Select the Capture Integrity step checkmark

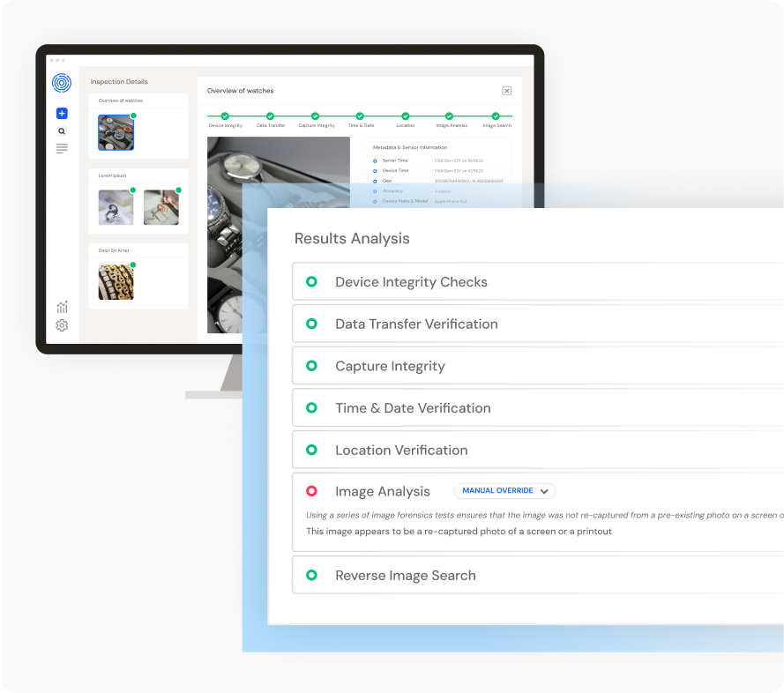click(315, 116)
